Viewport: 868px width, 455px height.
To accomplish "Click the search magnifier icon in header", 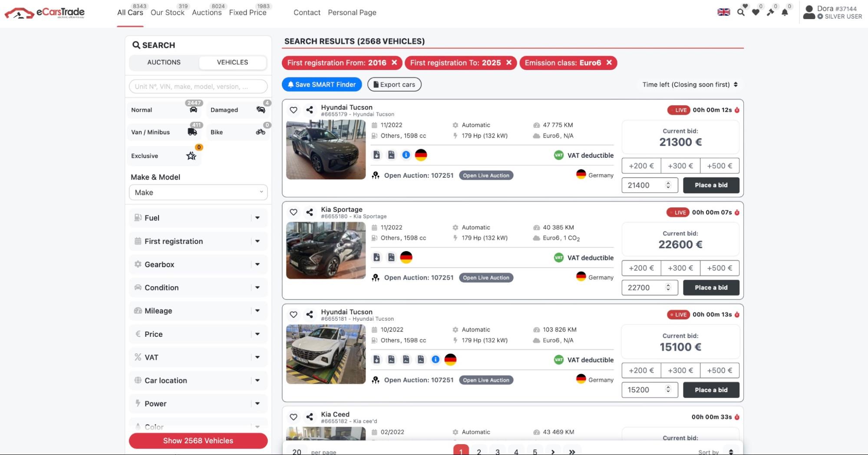I will (x=741, y=12).
